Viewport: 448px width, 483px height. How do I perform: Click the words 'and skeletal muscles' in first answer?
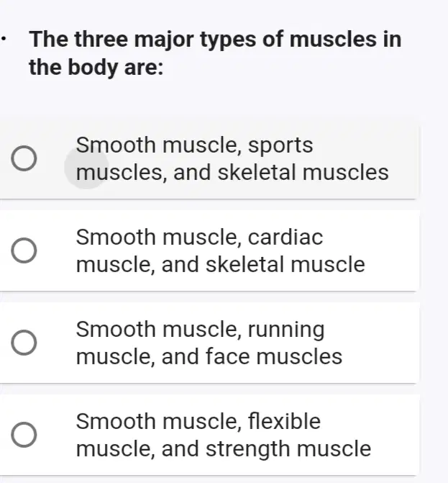pyautogui.click(x=281, y=173)
